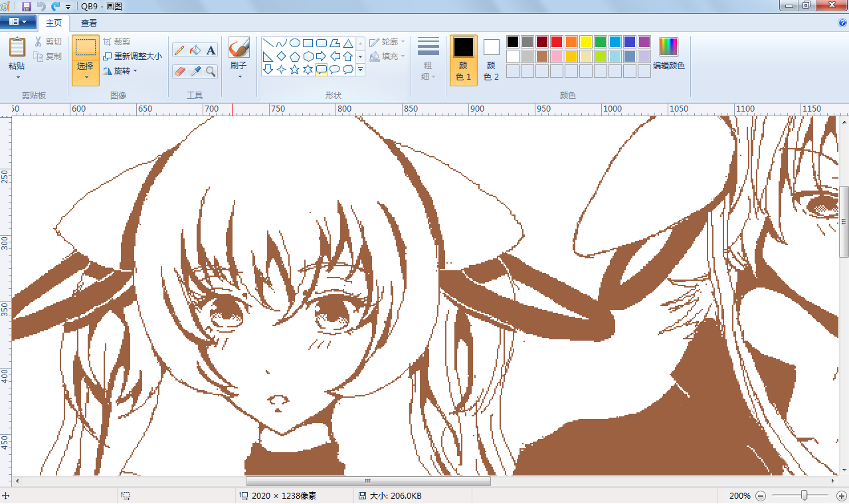Click the zoom slider handle
The width and height of the screenshot is (849, 504).
click(804, 495)
